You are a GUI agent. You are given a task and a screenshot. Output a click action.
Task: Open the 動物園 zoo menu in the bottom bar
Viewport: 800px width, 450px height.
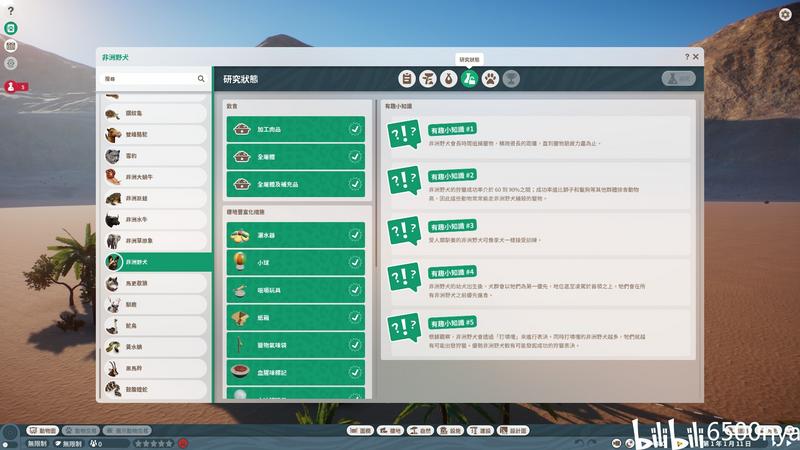point(43,431)
